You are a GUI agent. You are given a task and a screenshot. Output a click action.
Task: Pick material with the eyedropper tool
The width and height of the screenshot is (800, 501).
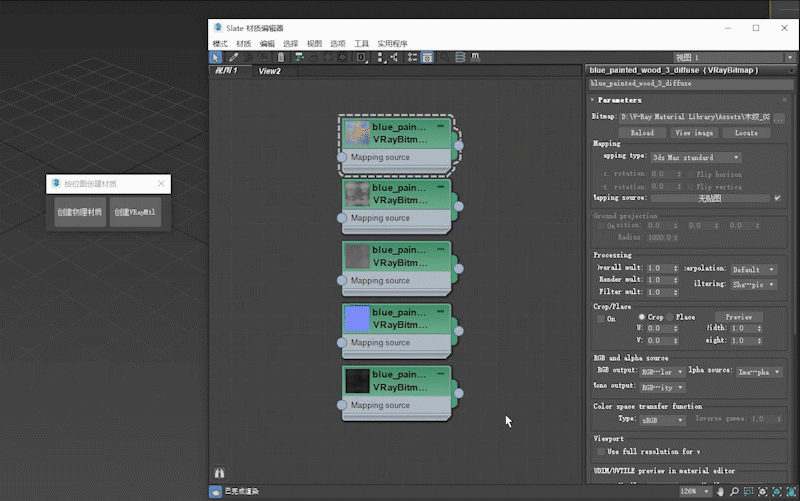coord(233,58)
